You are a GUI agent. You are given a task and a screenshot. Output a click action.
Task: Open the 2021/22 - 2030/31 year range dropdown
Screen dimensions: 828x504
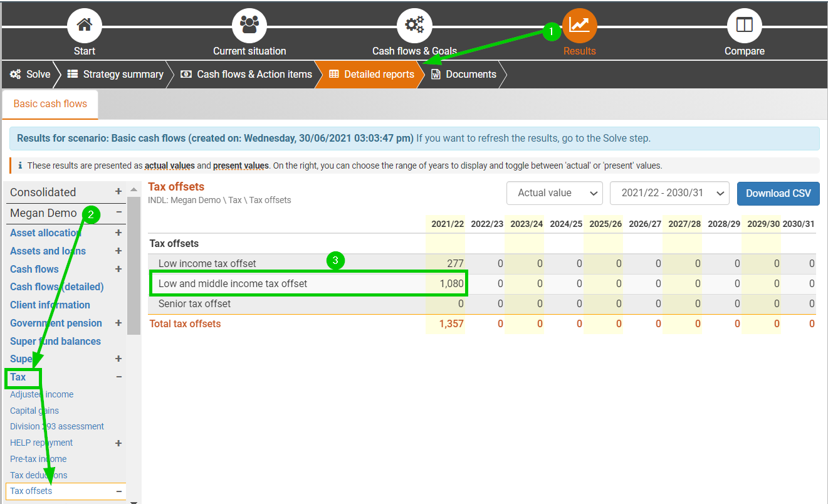(669, 193)
